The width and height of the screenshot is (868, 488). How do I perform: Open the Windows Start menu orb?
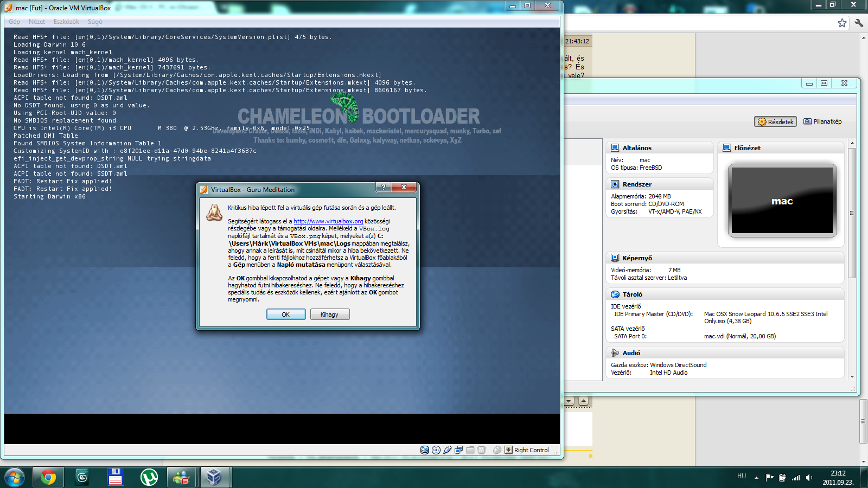(x=15, y=477)
